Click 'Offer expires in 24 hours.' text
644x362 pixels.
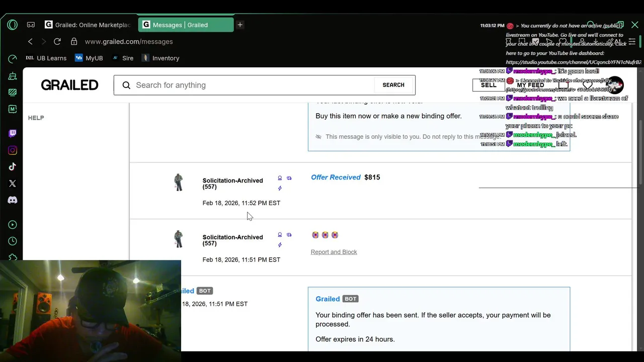(x=355, y=339)
